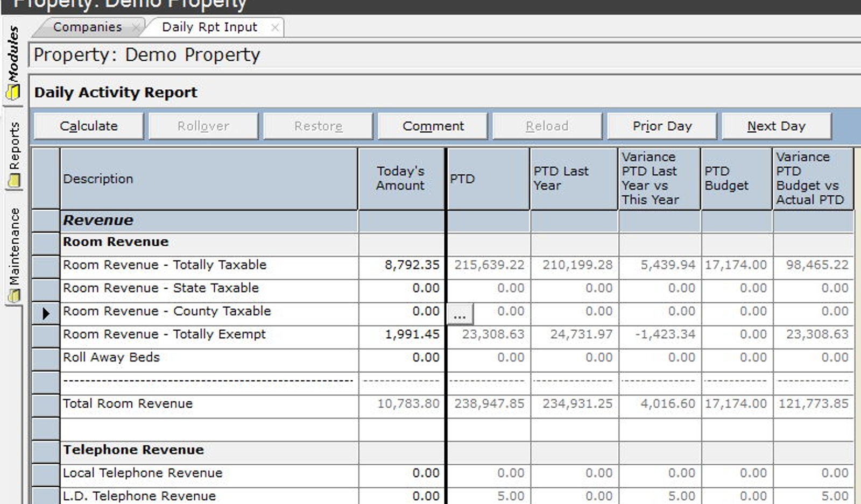Click 'Local Telephone Revenue' description cell
861x504 pixels.
point(209,475)
